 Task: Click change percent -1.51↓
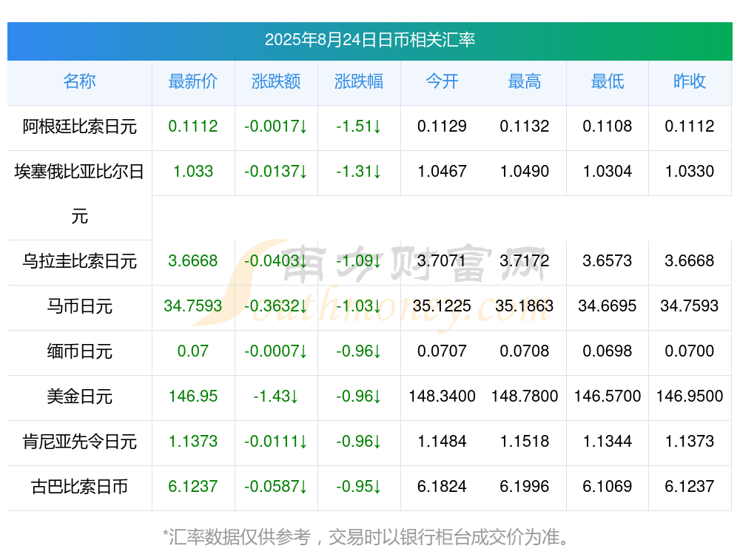359,126
